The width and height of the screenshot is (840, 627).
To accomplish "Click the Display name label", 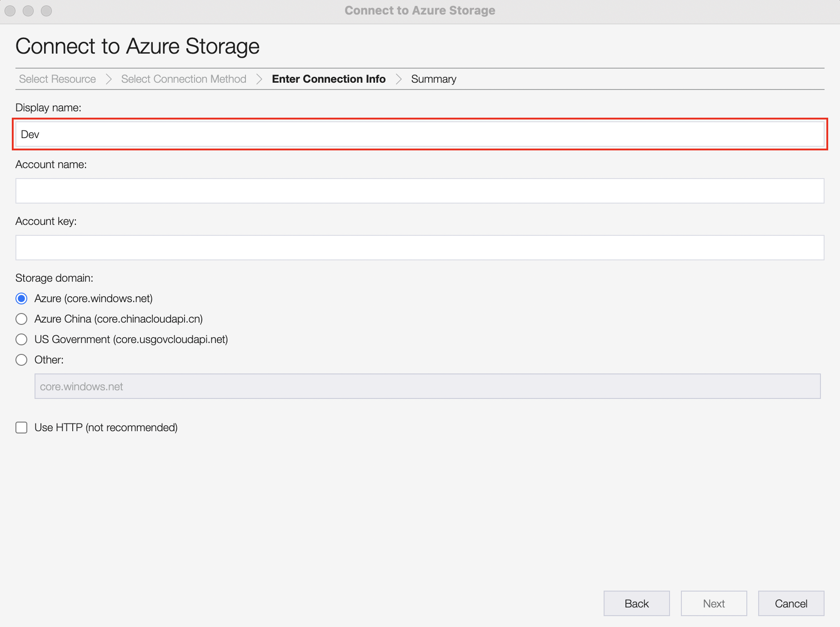I will 48,108.
